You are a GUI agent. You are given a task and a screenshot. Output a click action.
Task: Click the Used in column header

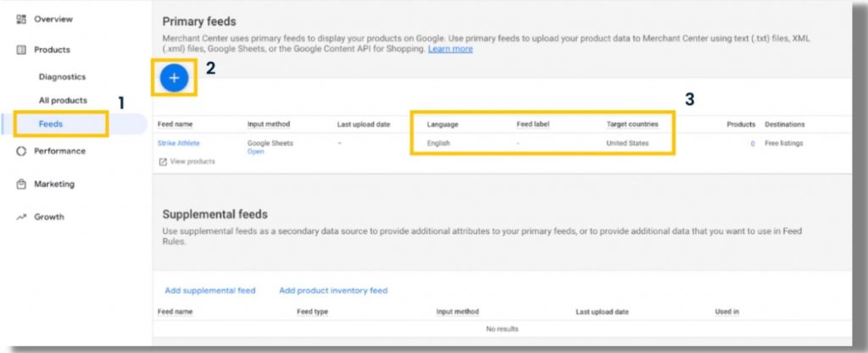(726, 312)
